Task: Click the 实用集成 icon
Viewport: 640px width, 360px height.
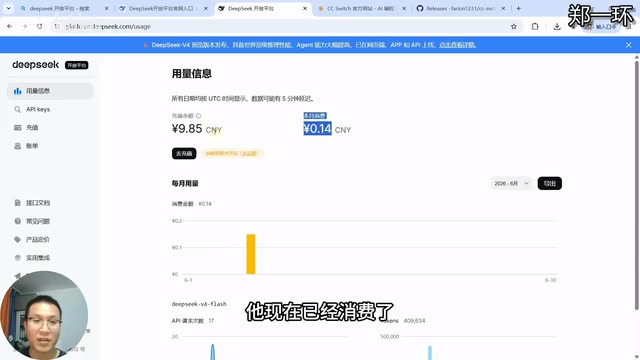Action: tap(18, 258)
